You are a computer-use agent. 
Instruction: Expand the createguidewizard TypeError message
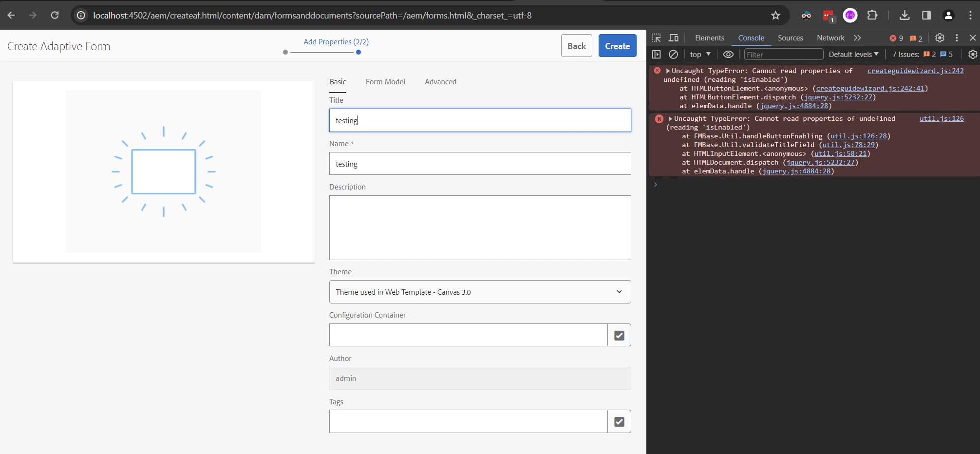coord(668,71)
